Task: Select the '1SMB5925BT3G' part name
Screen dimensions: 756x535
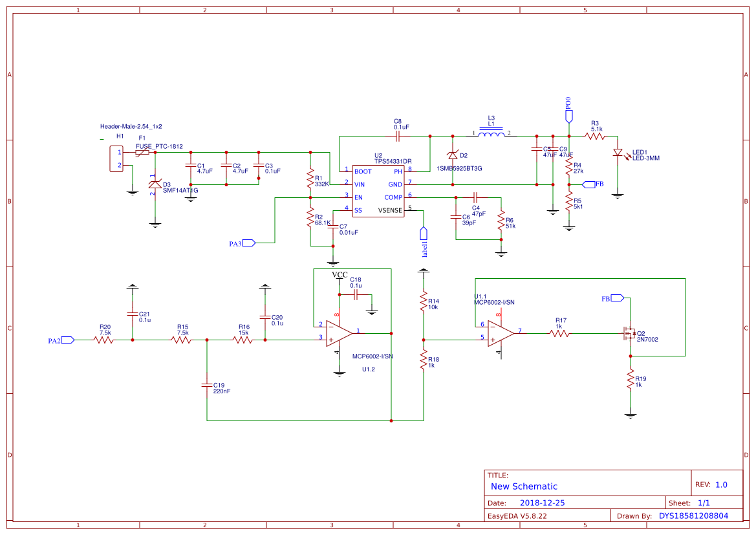Action: [459, 169]
